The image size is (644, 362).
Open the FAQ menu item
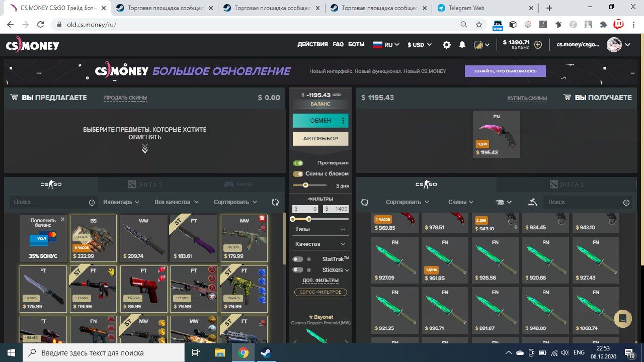(x=338, y=44)
